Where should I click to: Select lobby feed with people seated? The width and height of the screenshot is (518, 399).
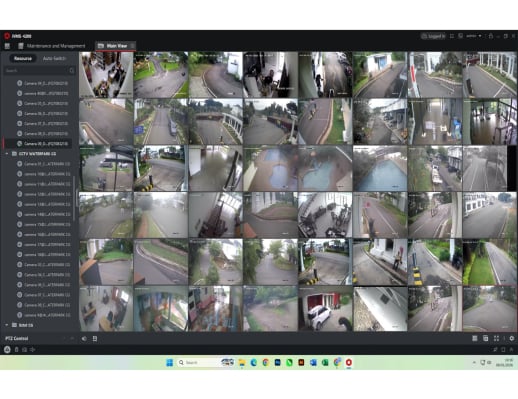point(106,75)
